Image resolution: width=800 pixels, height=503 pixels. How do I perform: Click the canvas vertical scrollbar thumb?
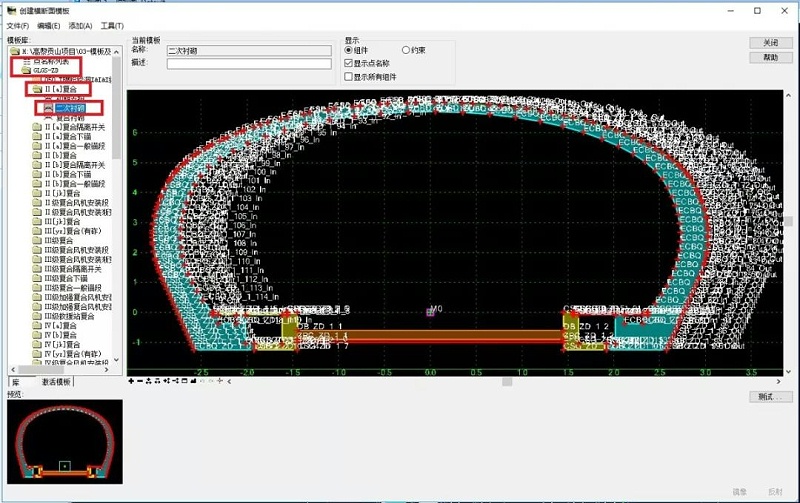pyautogui.click(x=788, y=221)
